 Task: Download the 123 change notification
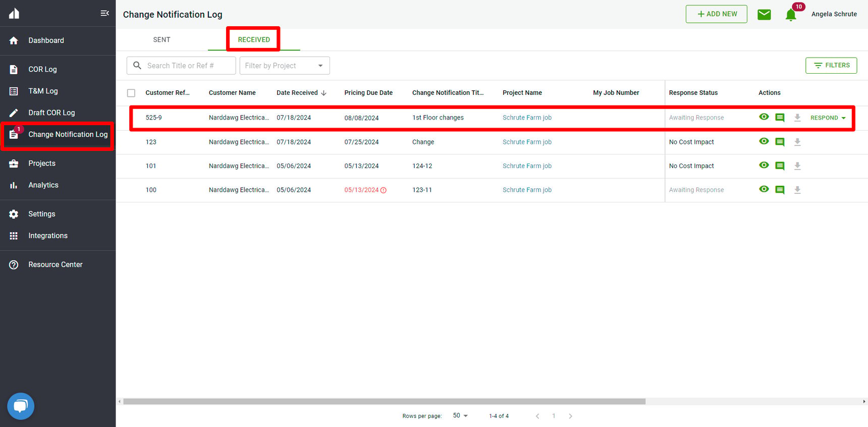[x=797, y=142]
